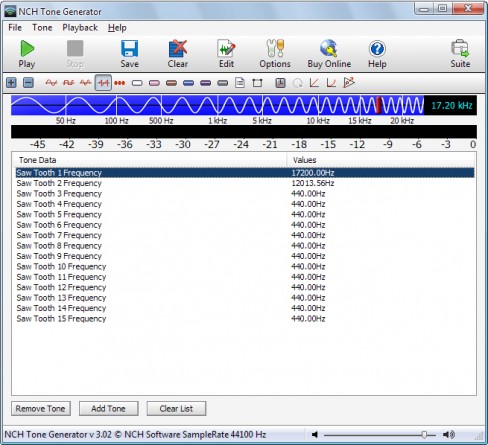Select the red dots waveform icon

(x=120, y=83)
